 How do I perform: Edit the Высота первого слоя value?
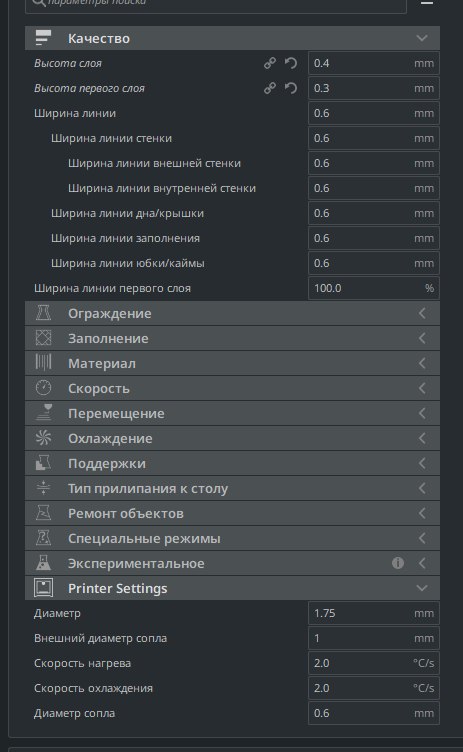click(373, 88)
